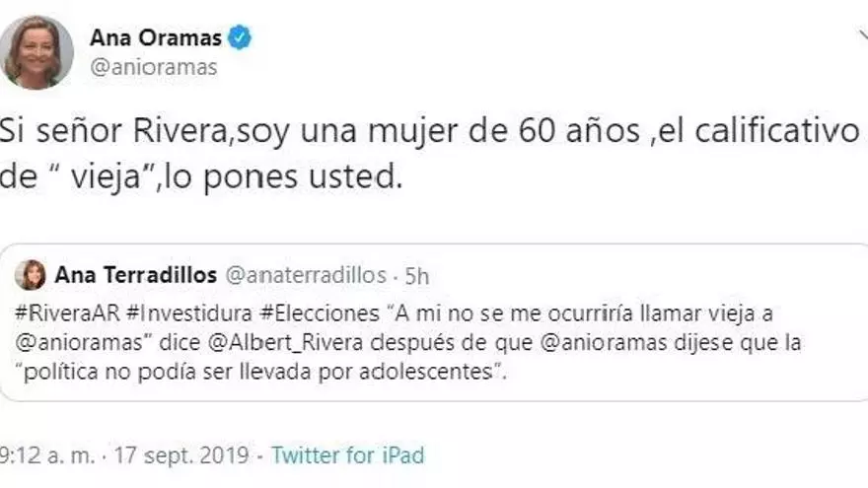Open Ana Oramas profile picture

click(37, 52)
